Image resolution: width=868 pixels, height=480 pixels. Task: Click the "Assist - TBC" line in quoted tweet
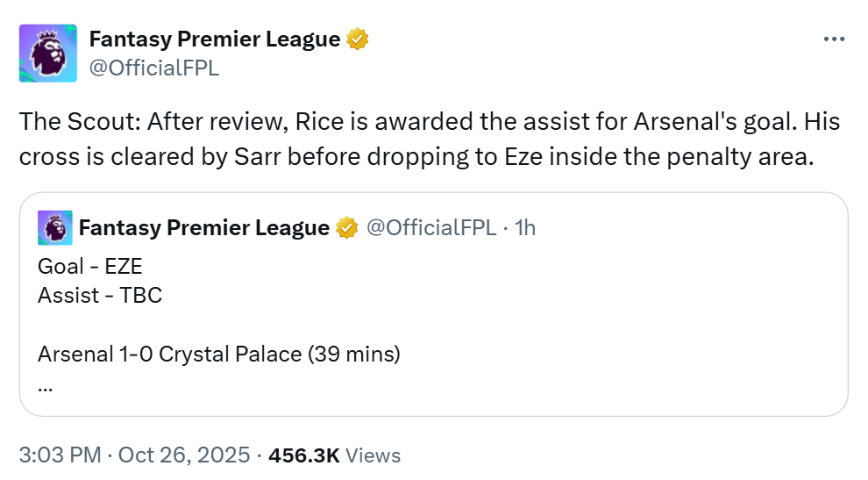(x=99, y=296)
